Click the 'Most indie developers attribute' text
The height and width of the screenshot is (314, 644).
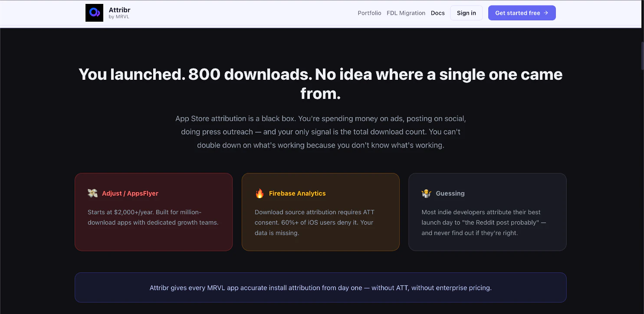pyautogui.click(x=484, y=222)
